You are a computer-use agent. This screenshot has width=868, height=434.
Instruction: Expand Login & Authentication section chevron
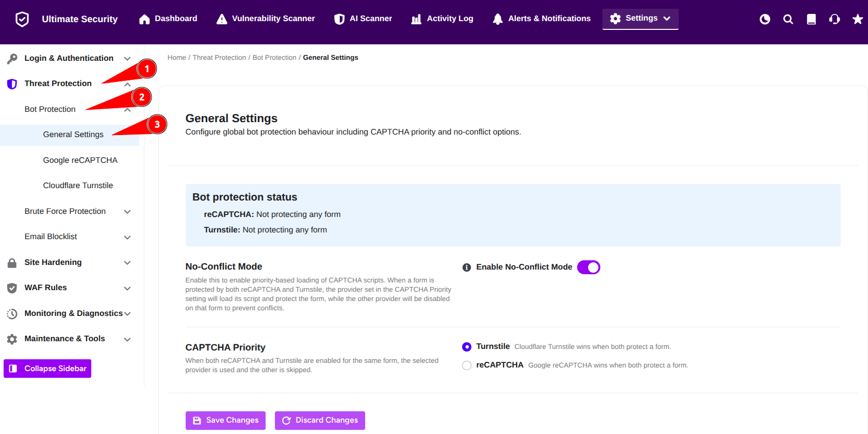click(127, 59)
